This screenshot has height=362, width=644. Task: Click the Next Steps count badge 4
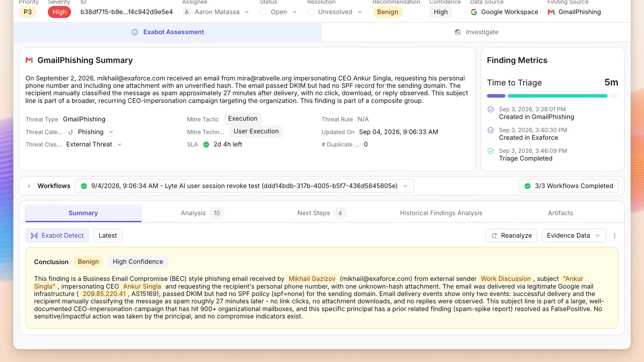[x=340, y=213]
